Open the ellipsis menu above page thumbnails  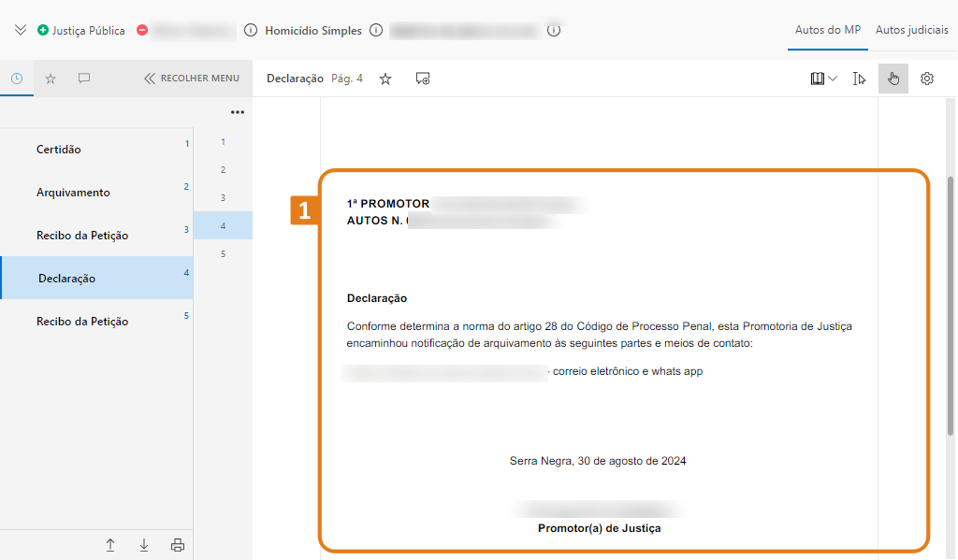click(238, 111)
